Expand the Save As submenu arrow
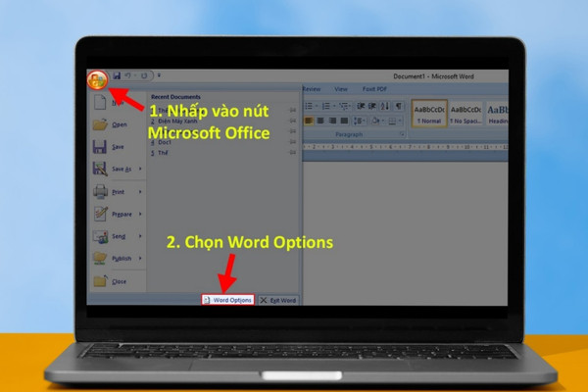Viewport: 588px width, 392px height. (140, 169)
